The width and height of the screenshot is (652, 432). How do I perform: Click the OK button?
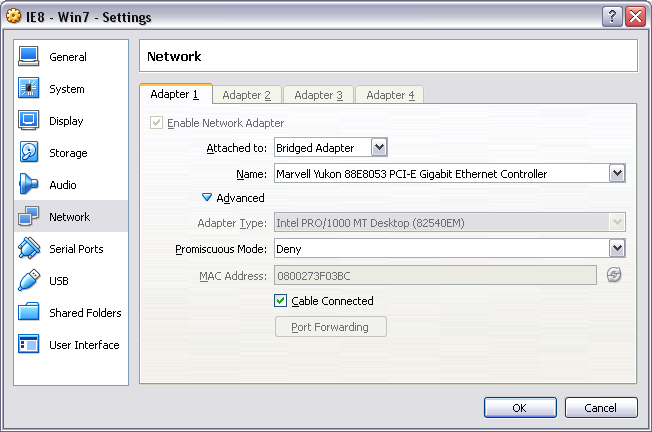pyautogui.click(x=520, y=408)
